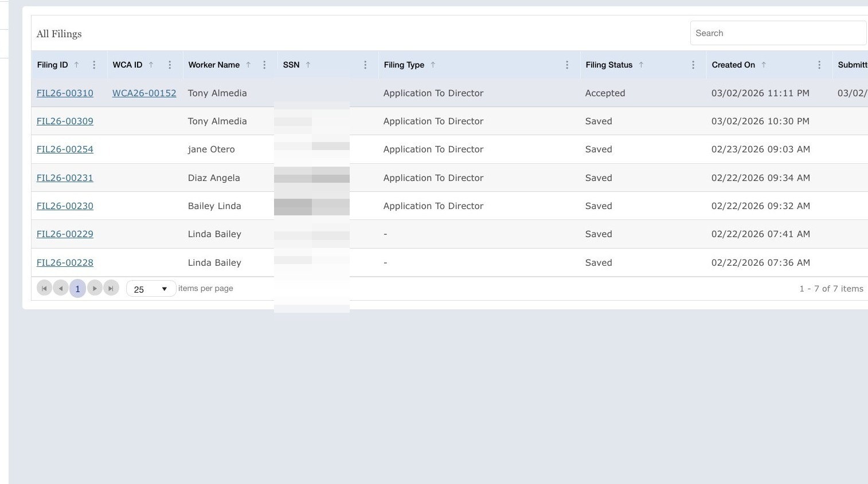The image size is (868, 484).
Task: Go to the next page
Action: (95, 288)
